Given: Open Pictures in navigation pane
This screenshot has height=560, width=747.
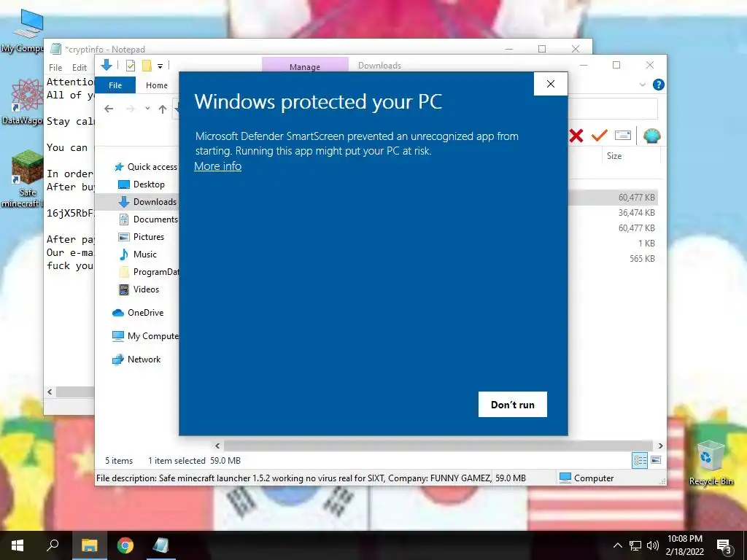Looking at the screenshot, I should point(141,237).
